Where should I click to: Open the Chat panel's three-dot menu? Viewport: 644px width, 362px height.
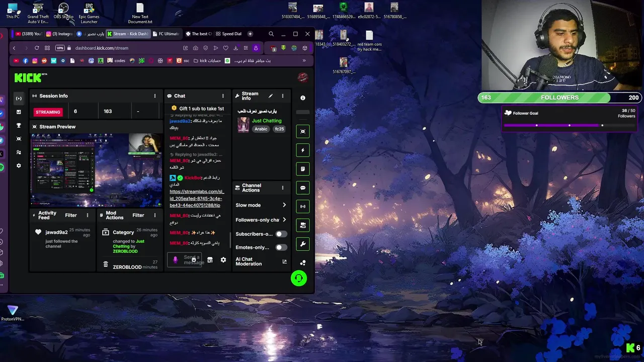tap(223, 96)
